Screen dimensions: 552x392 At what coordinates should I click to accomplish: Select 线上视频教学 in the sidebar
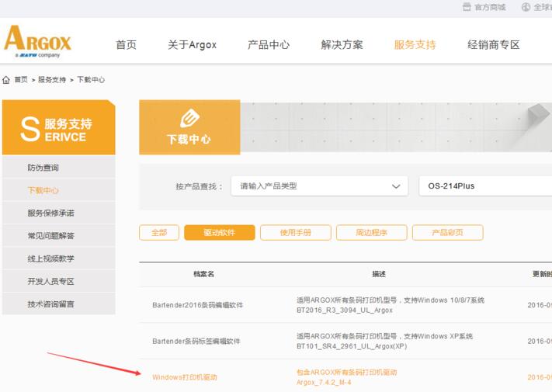pos(59,258)
